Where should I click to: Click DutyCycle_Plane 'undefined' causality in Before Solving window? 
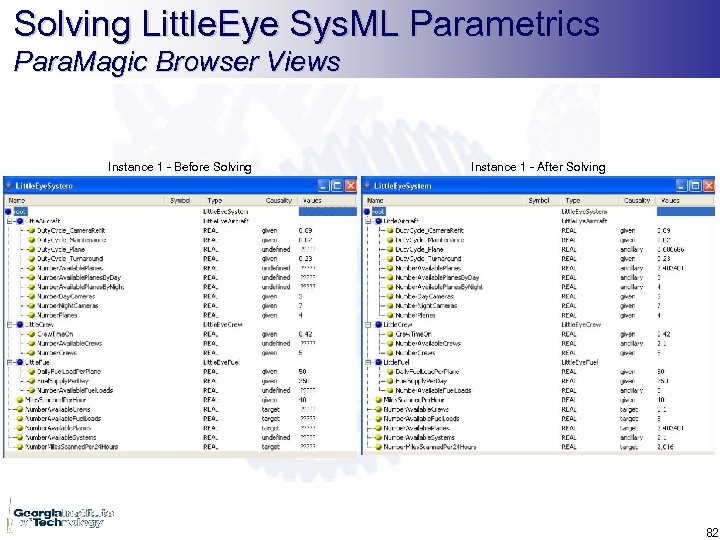(276, 249)
